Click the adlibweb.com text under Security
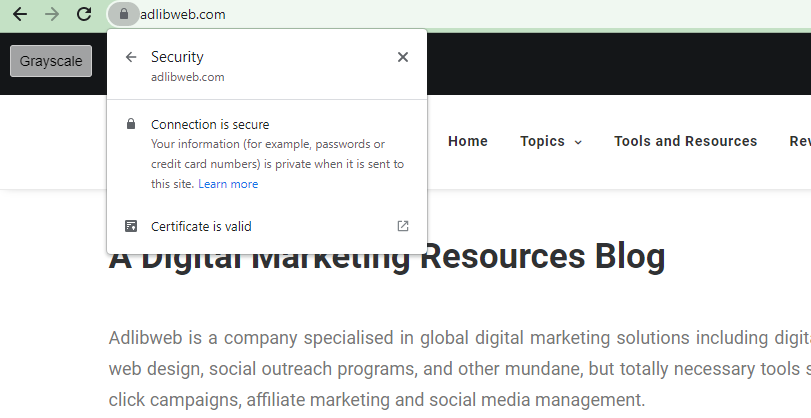This screenshot has width=811, height=418. [x=188, y=77]
